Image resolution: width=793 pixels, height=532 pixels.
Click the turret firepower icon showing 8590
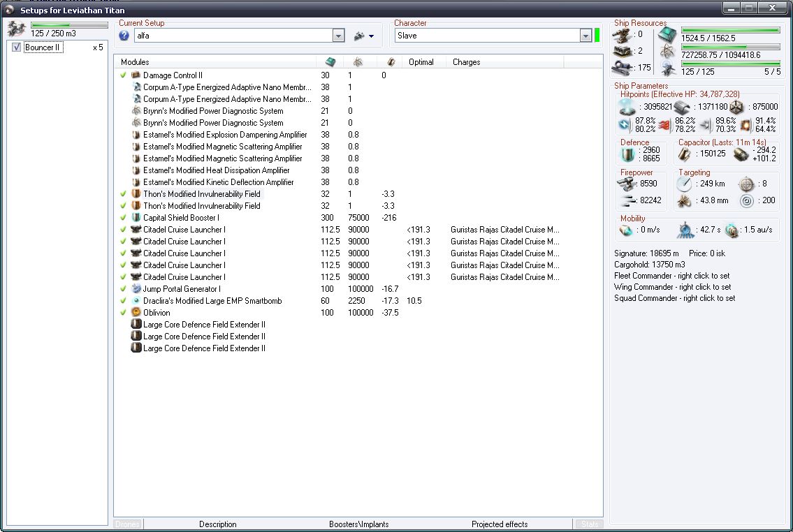[x=627, y=184]
